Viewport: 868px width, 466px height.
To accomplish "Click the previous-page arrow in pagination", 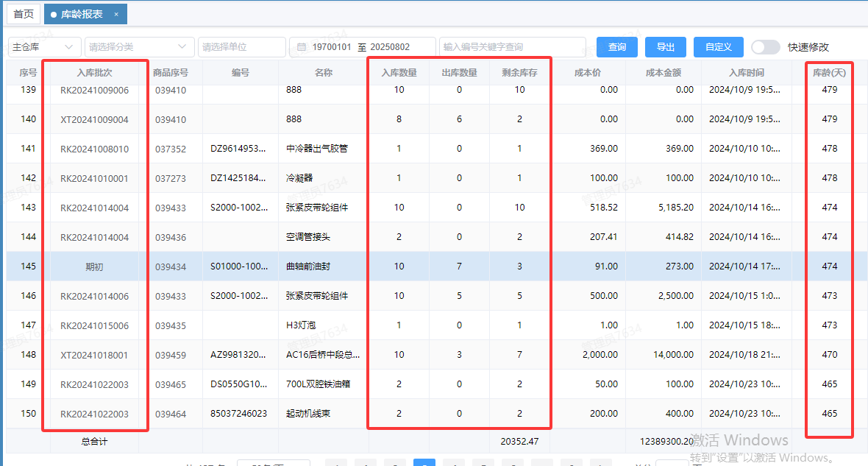I will (x=336, y=463).
